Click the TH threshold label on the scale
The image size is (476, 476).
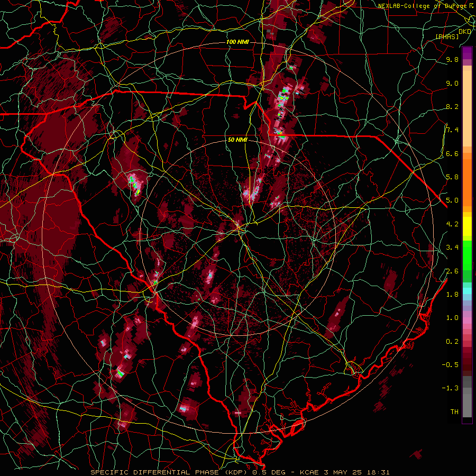click(454, 412)
